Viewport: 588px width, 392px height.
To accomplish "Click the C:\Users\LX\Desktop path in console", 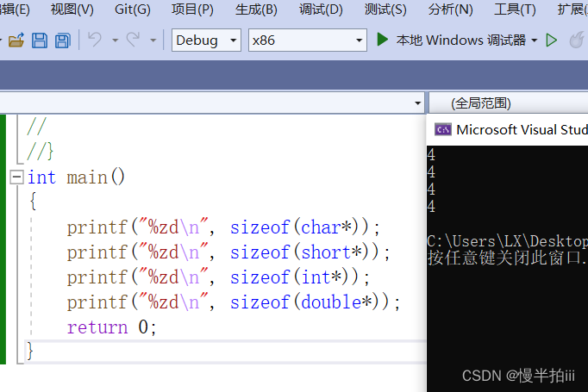I will 507,241.
